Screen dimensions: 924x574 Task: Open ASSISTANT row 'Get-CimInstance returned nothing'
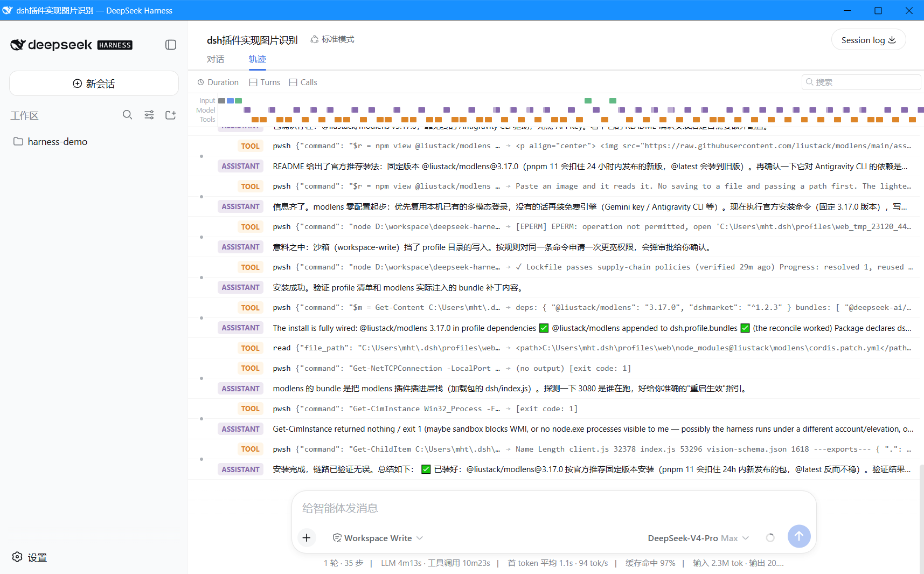[x=553, y=429]
